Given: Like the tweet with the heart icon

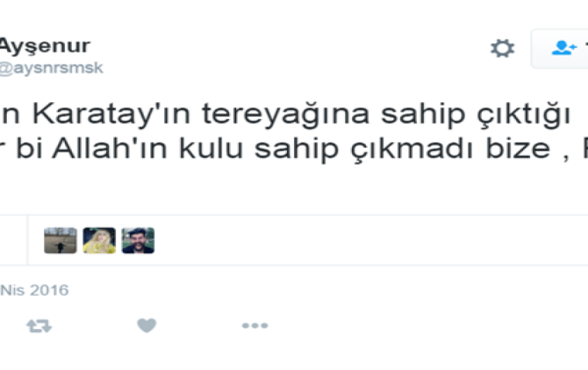Looking at the screenshot, I should pos(147,326).
